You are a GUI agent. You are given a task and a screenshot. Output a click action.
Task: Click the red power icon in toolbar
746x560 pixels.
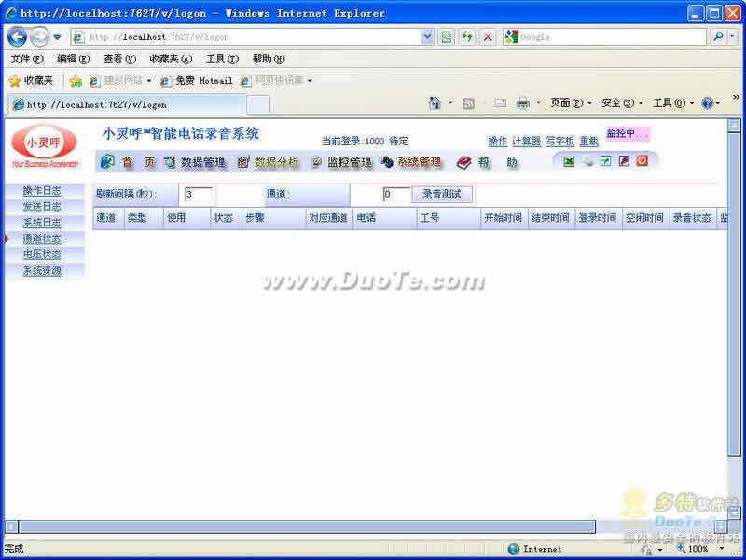[642, 161]
